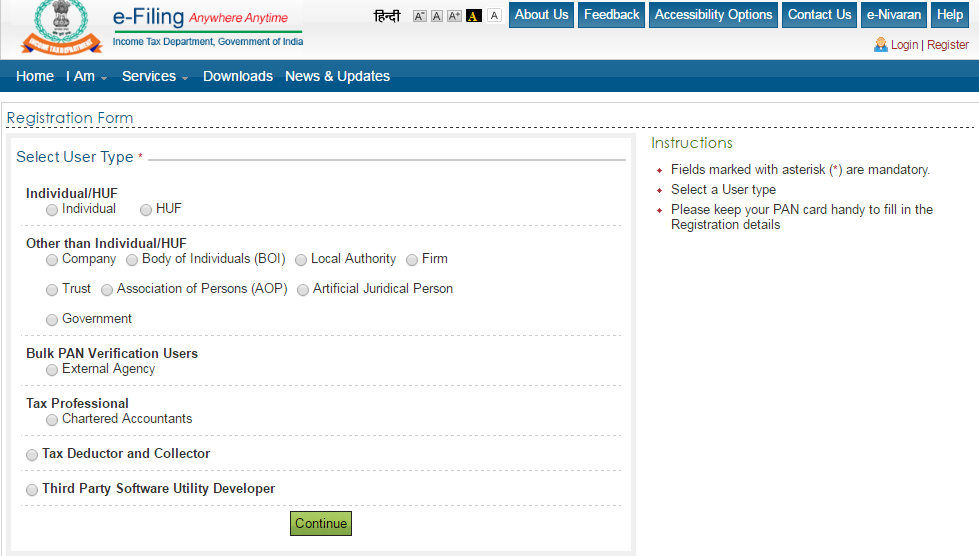Reset font size with normal A icon
The image size is (979, 556).
(x=437, y=16)
